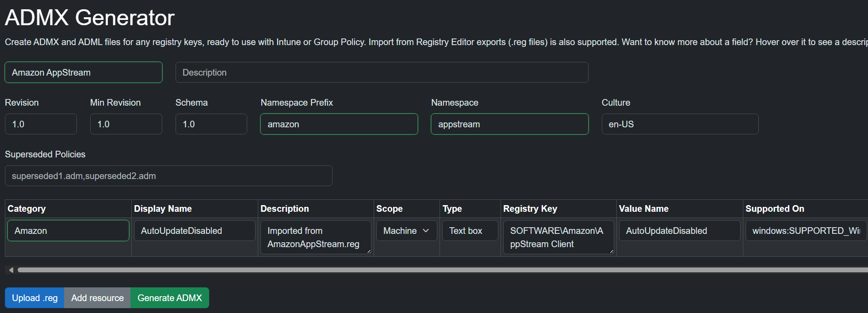Click the Generate ADMX button
Image resolution: width=868 pixels, height=313 pixels.
click(x=169, y=298)
